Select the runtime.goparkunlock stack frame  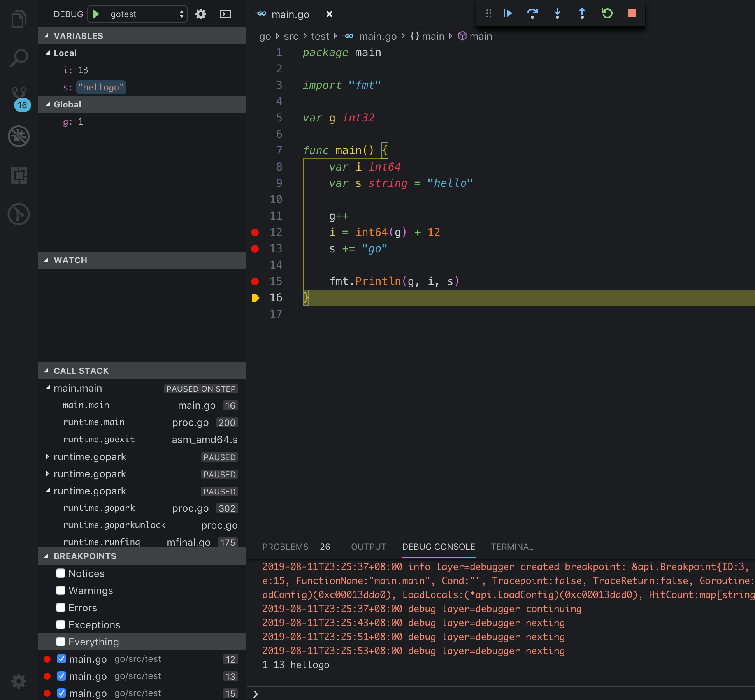click(x=142, y=525)
